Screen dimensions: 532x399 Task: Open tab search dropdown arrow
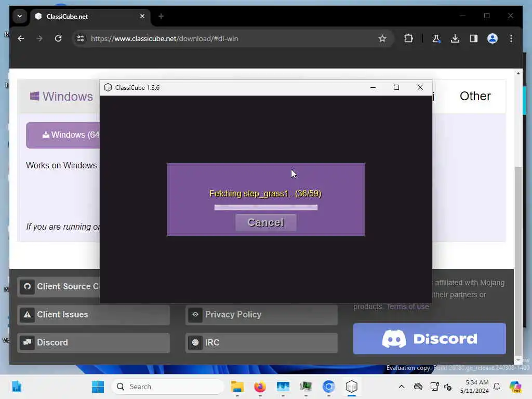[20, 16]
